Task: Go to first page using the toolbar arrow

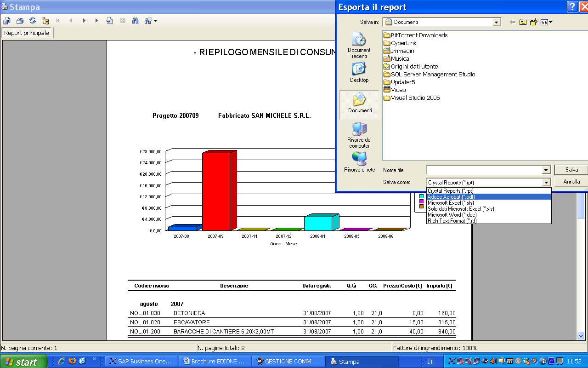Action: click(x=58, y=21)
